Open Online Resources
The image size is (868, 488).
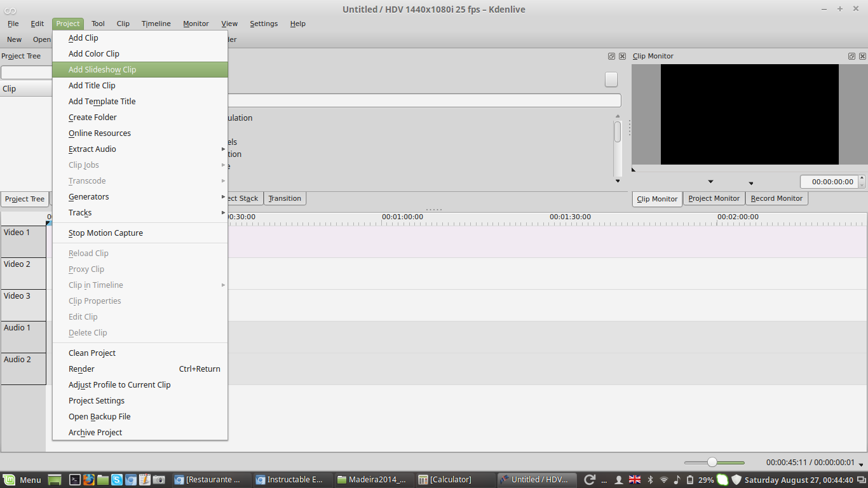point(140,133)
